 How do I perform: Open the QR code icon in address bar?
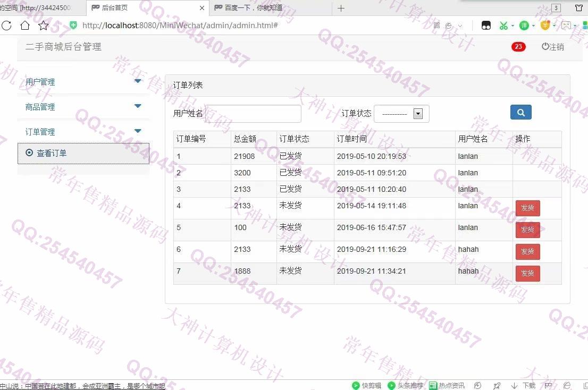click(437, 26)
